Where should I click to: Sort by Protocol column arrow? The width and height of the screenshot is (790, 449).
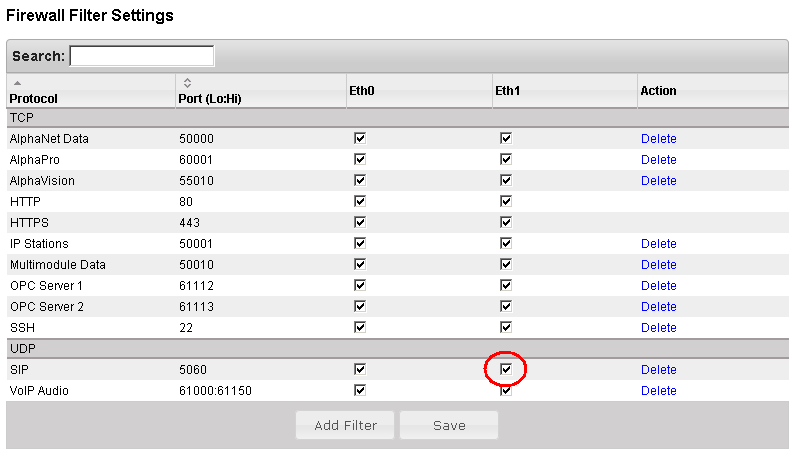[x=16, y=82]
